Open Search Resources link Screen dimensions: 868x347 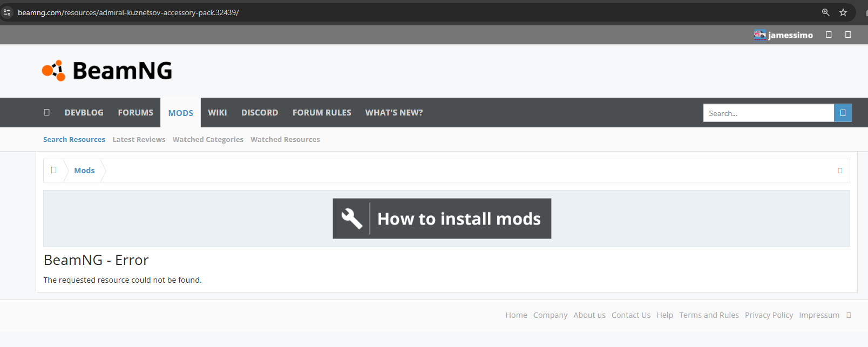pos(74,139)
